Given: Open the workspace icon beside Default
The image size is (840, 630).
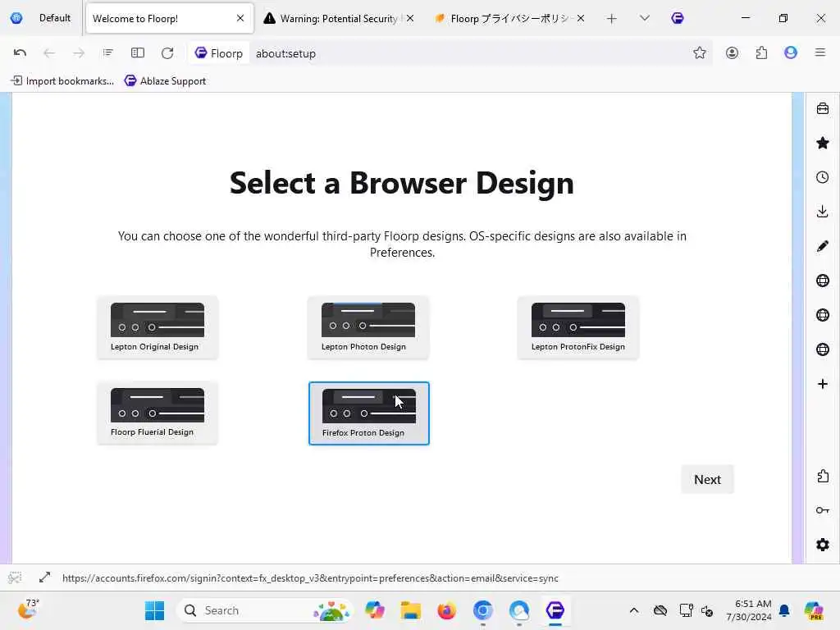Looking at the screenshot, I should tap(16, 18).
